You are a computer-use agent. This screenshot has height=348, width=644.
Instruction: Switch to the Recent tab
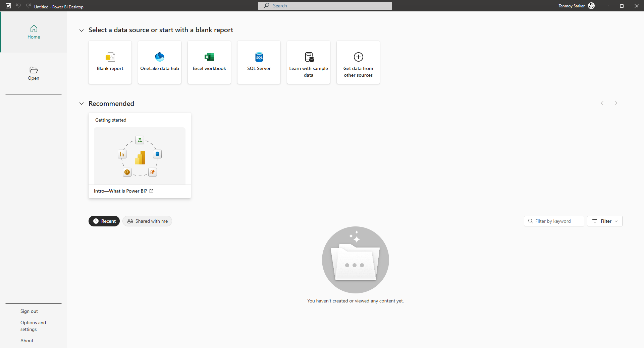tap(104, 221)
